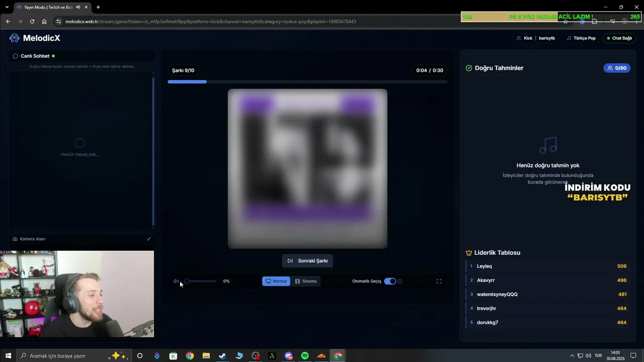Open the browser home page
This screenshot has width=644, height=362.
click(44, 22)
